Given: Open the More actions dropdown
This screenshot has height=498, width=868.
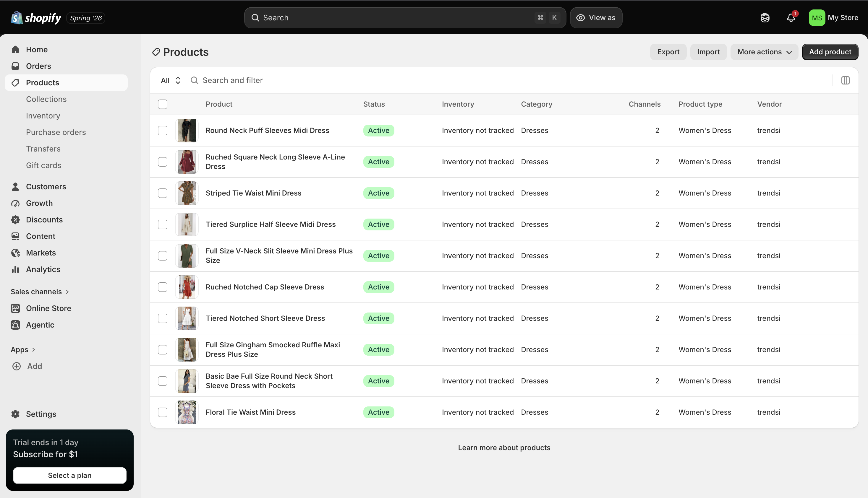Looking at the screenshot, I should point(764,52).
